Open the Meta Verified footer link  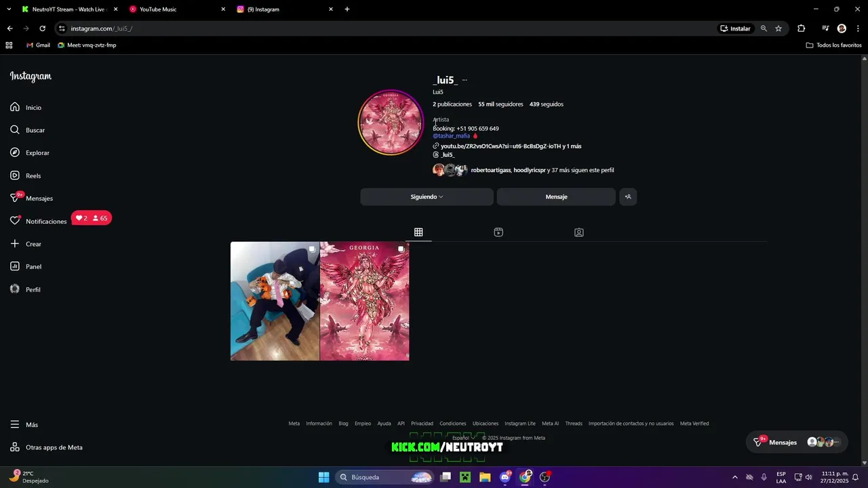click(694, 424)
